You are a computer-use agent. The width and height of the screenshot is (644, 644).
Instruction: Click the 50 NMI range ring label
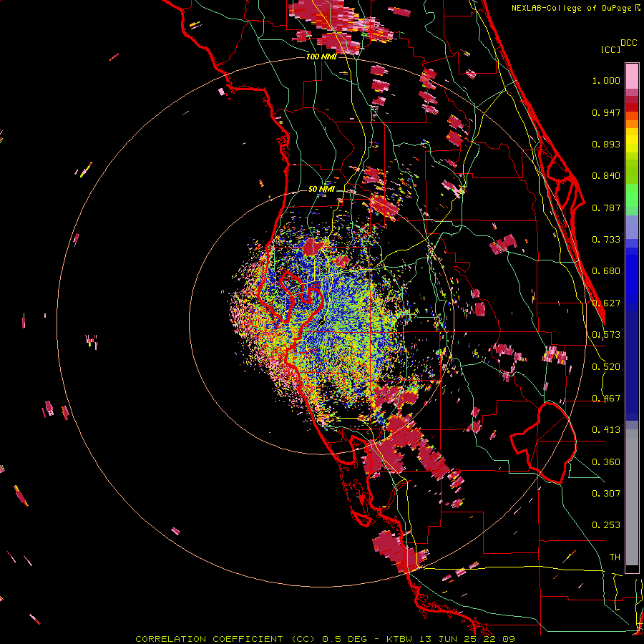[321, 189]
